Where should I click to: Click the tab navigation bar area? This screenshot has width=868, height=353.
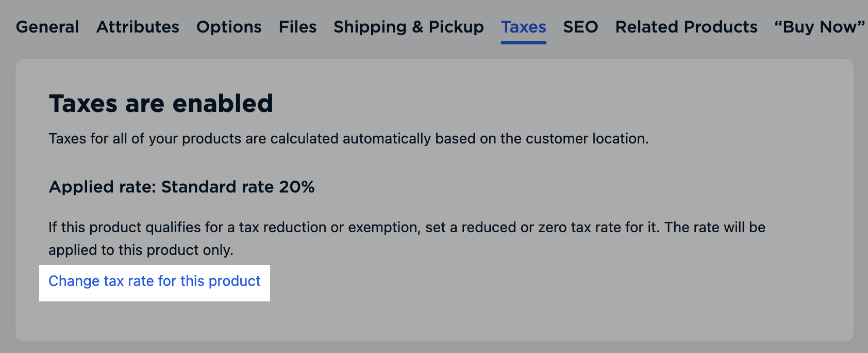(434, 27)
